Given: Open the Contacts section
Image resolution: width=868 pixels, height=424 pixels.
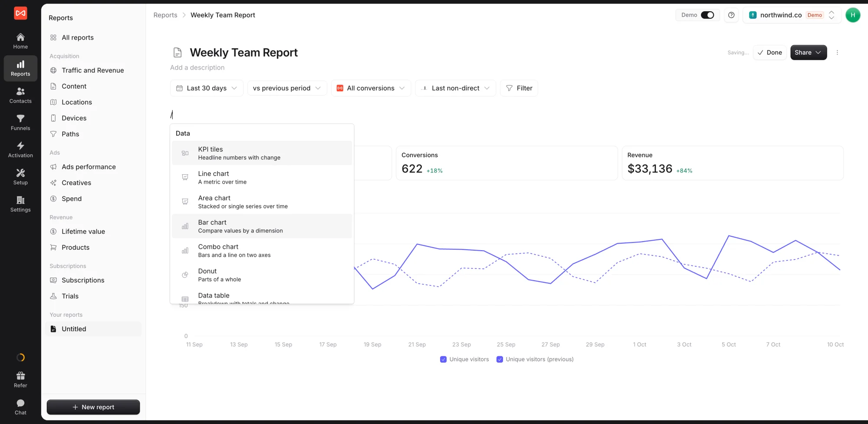Looking at the screenshot, I should pyautogui.click(x=20, y=96).
